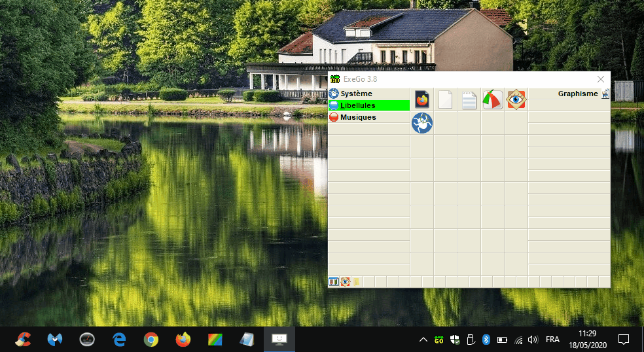
Task: Select the Libellules category
Action: (369, 105)
